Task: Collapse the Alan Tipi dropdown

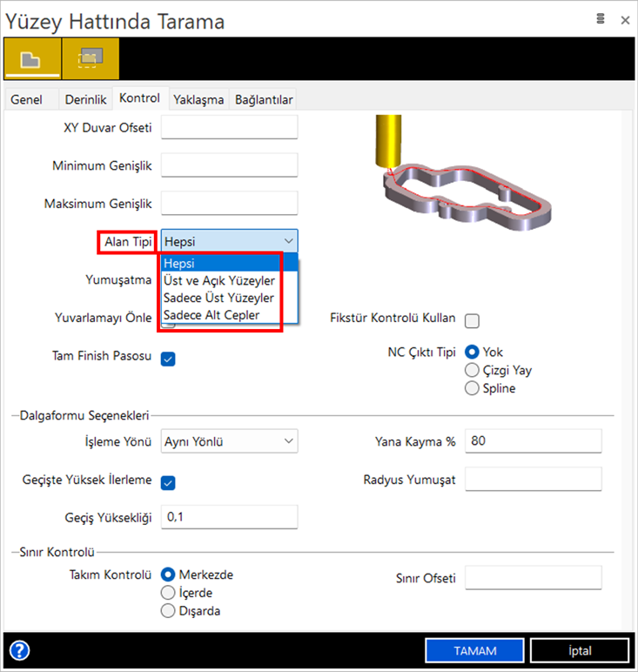Action: (x=229, y=241)
